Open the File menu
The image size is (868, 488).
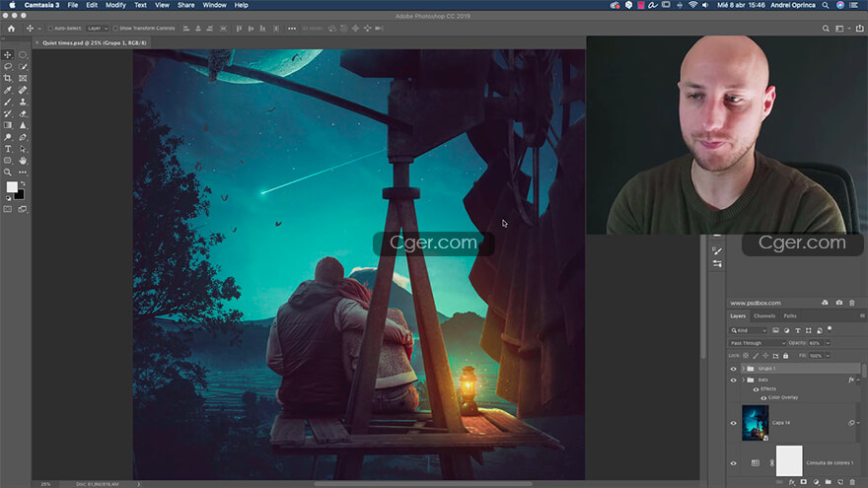pos(73,5)
